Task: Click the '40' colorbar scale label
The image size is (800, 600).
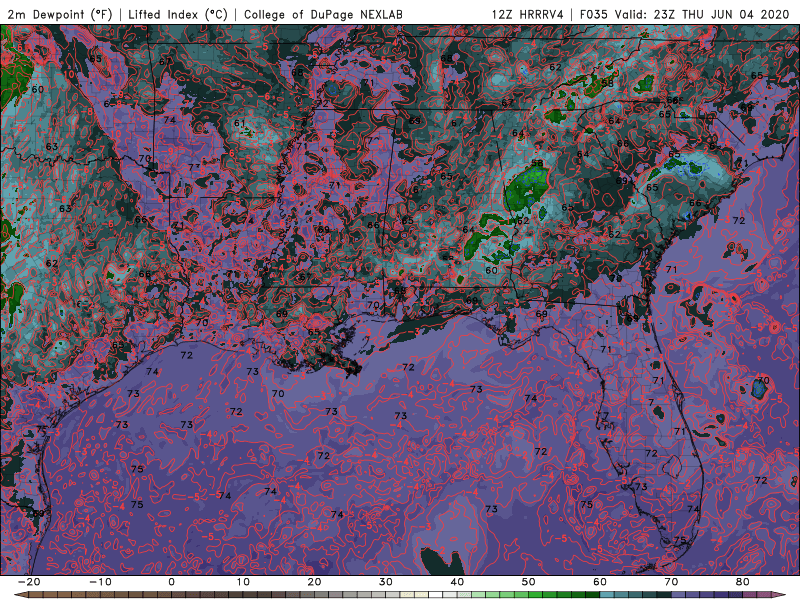Action: coord(457,582)
